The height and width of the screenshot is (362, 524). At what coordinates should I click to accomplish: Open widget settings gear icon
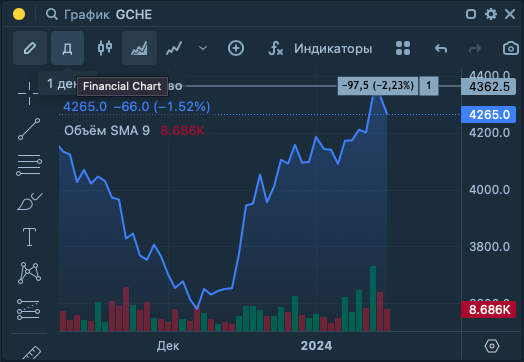pyautogui.click(x=491, y=14)
